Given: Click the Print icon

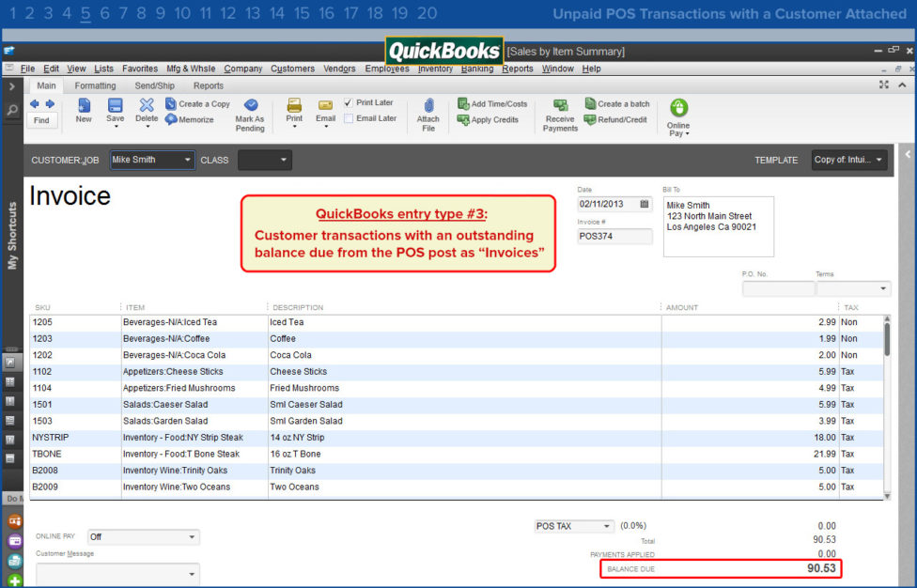Looking at the screenshot, I should 294,105.
